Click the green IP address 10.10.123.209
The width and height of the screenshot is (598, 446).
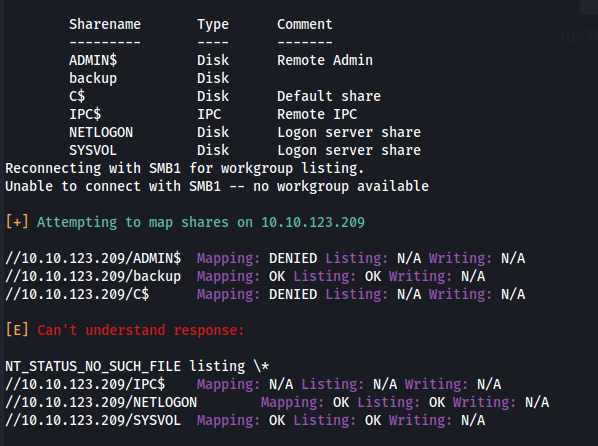(313, 222)
